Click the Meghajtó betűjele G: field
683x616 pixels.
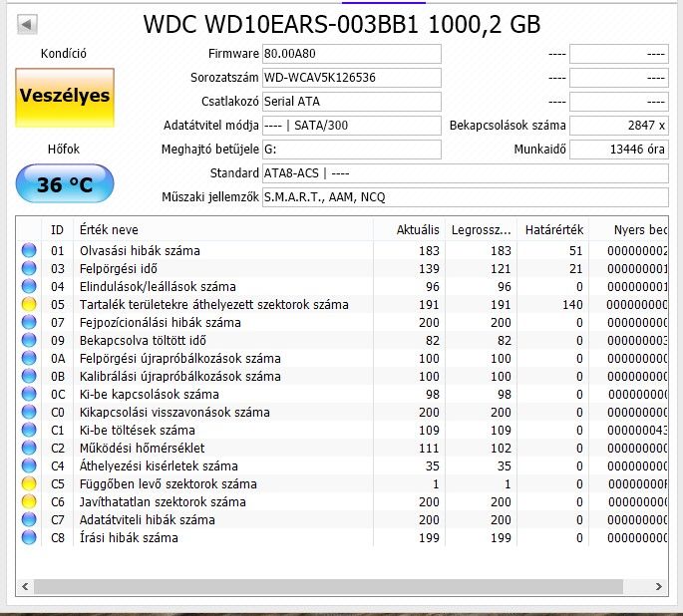pos(352,150)
